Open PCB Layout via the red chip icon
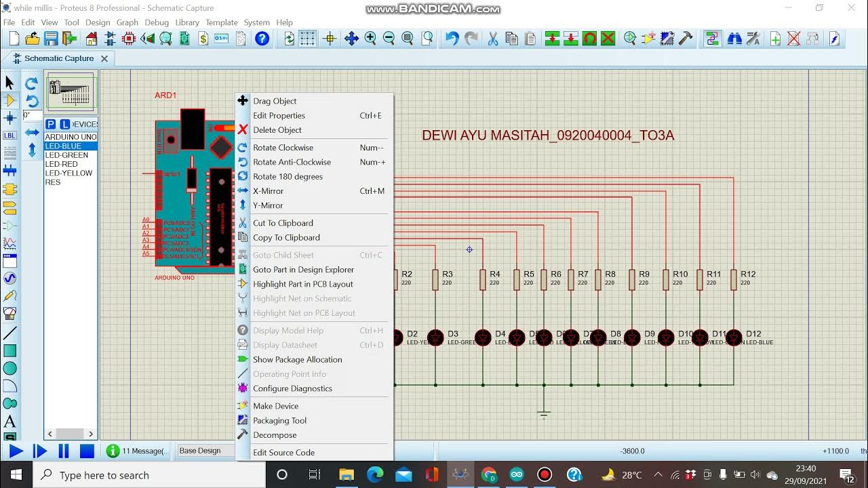The height and width of the screenshot is (488, 868). point(128,39)
